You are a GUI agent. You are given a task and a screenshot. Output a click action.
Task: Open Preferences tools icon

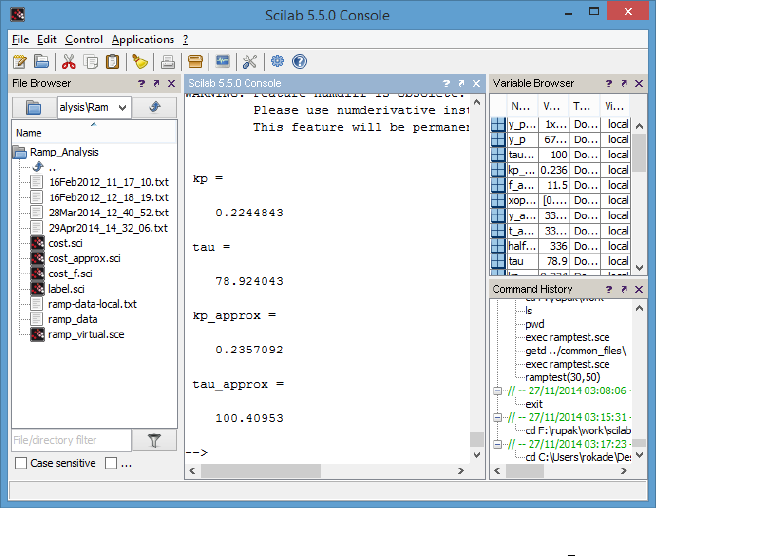pyautogui.click(x=250, y=62)
